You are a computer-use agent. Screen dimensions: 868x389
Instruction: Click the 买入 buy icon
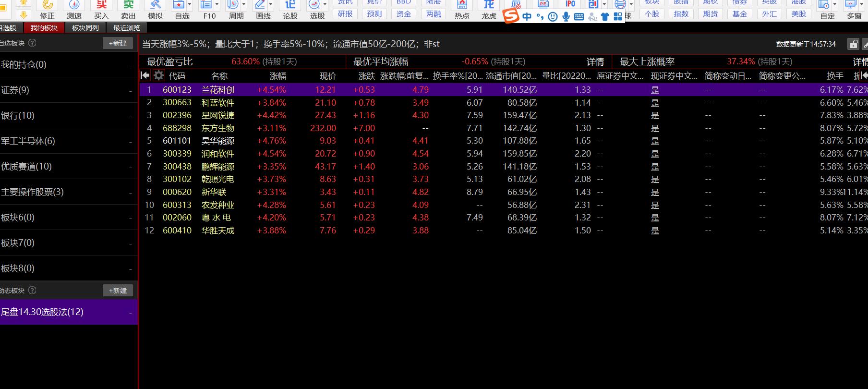[101, 6]
